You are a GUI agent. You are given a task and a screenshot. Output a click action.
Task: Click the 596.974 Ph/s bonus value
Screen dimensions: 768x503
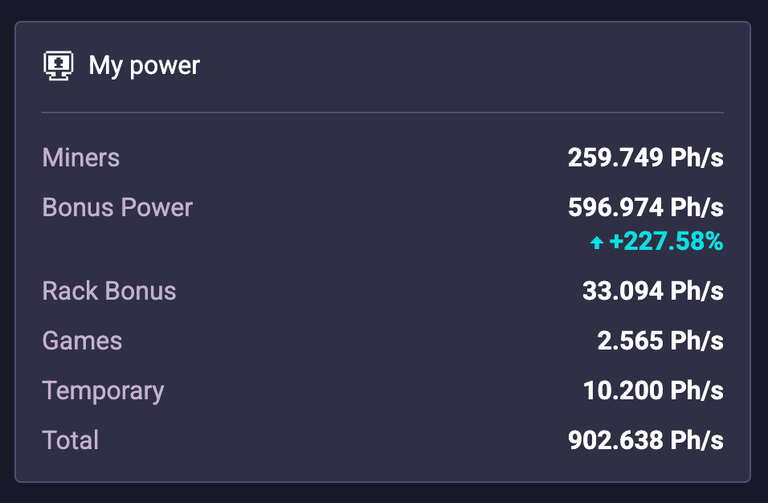(x=646, y=207)
